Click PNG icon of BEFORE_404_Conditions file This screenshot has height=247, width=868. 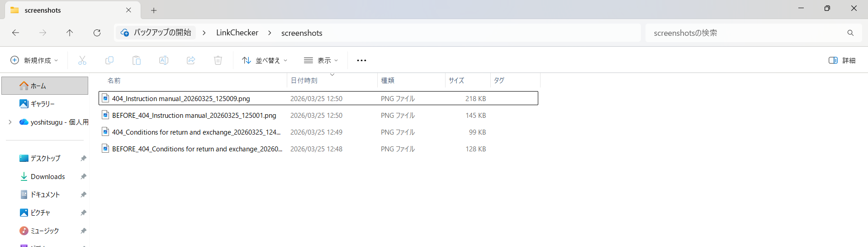[105, 148]
